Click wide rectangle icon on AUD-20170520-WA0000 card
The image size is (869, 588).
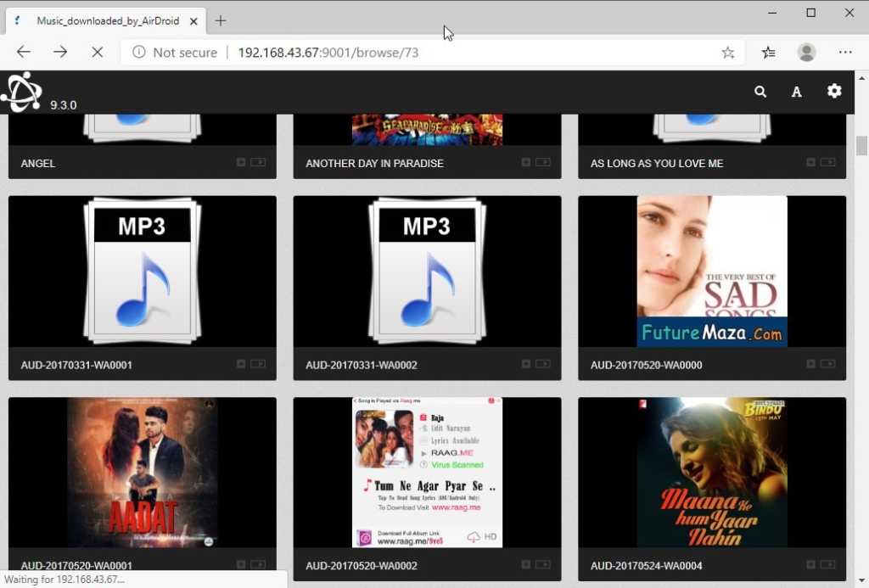pyautogui.click(x=828, y=364)
